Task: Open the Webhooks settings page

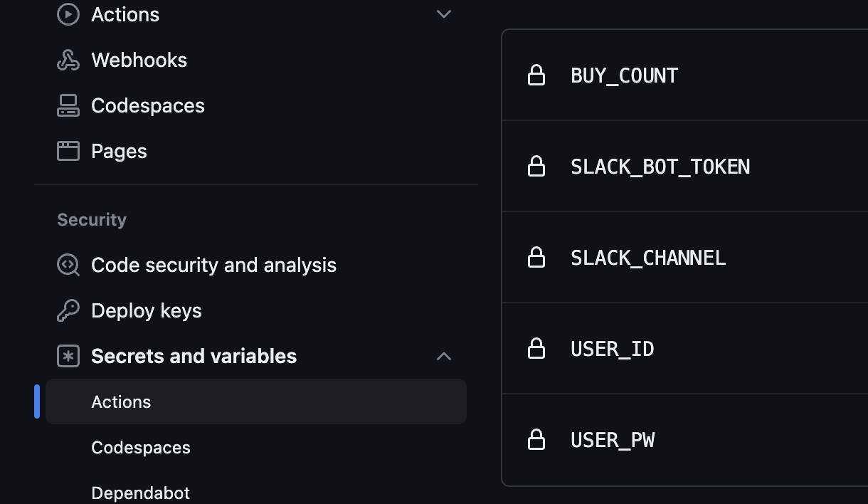Action: coord(139,60)
